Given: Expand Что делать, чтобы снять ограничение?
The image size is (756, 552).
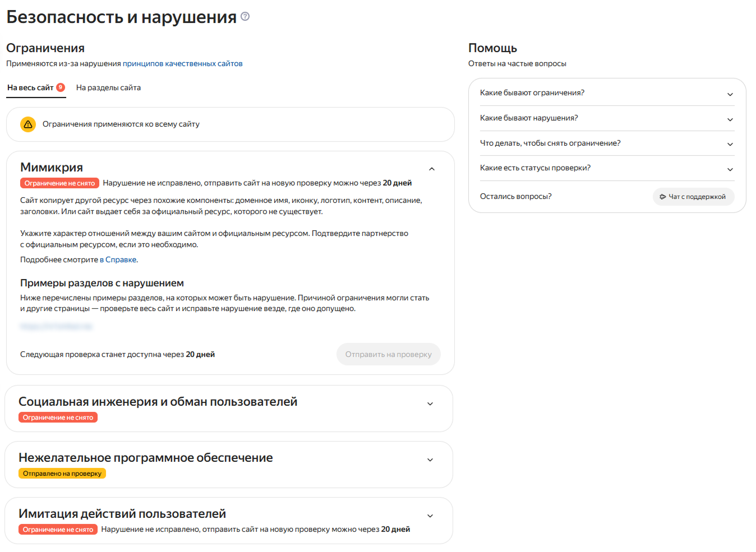Looking at the screenshot, I should [x=730, y=144].
